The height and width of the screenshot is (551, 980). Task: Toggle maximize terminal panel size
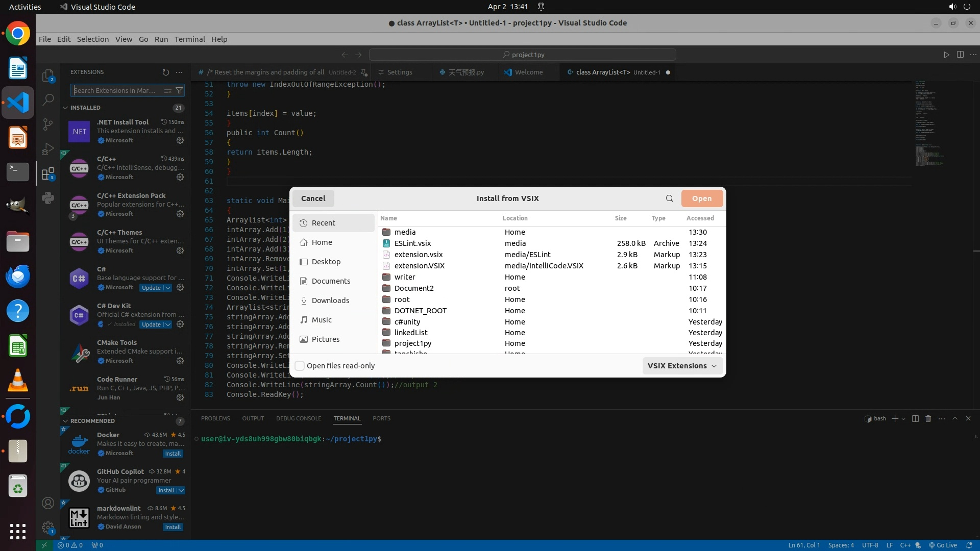click(955, 418)
